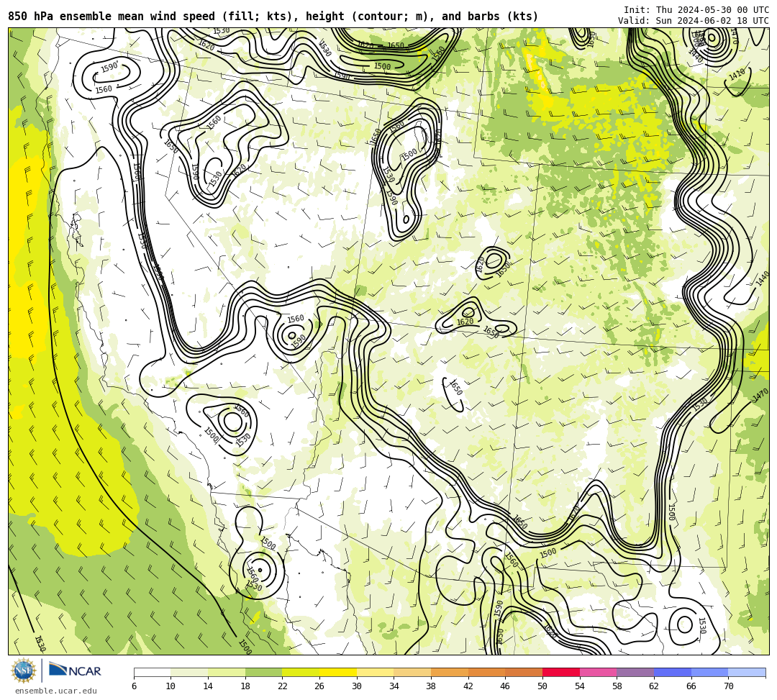Pick the pink 54–58 kts legend swatch
The image size is (777, 700).
pos(598,672)
